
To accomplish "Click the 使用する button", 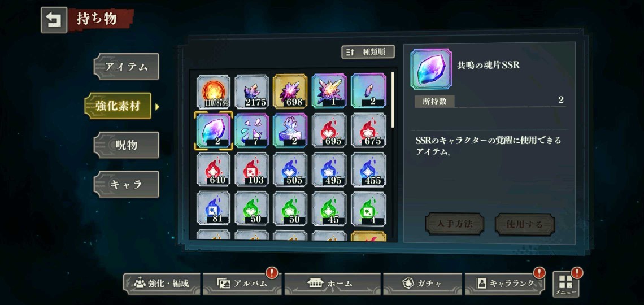I will click(525, 224).
